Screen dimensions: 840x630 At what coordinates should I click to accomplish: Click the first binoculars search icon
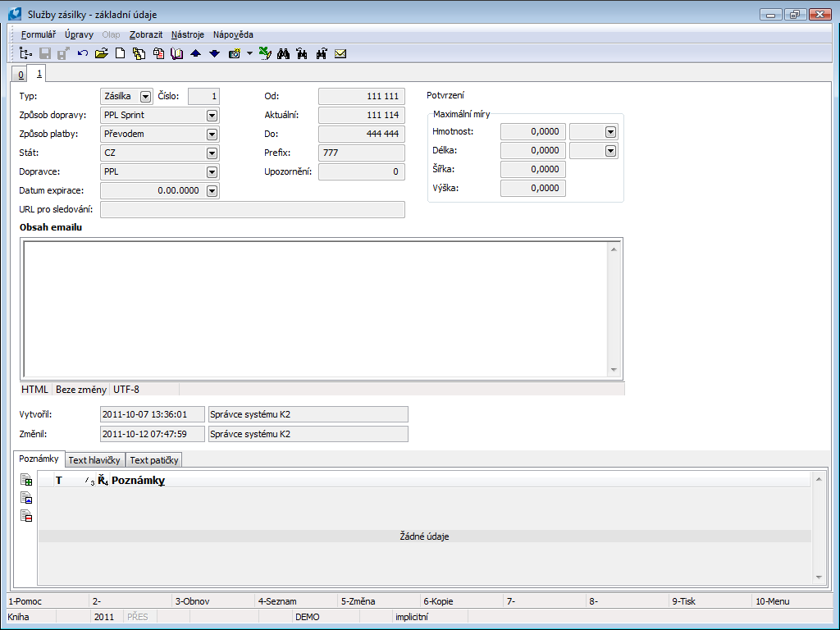click(x=283, y=54)
